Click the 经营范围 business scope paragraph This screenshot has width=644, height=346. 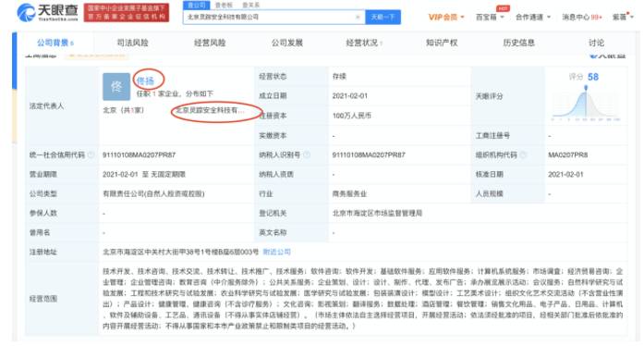(363, 299)
